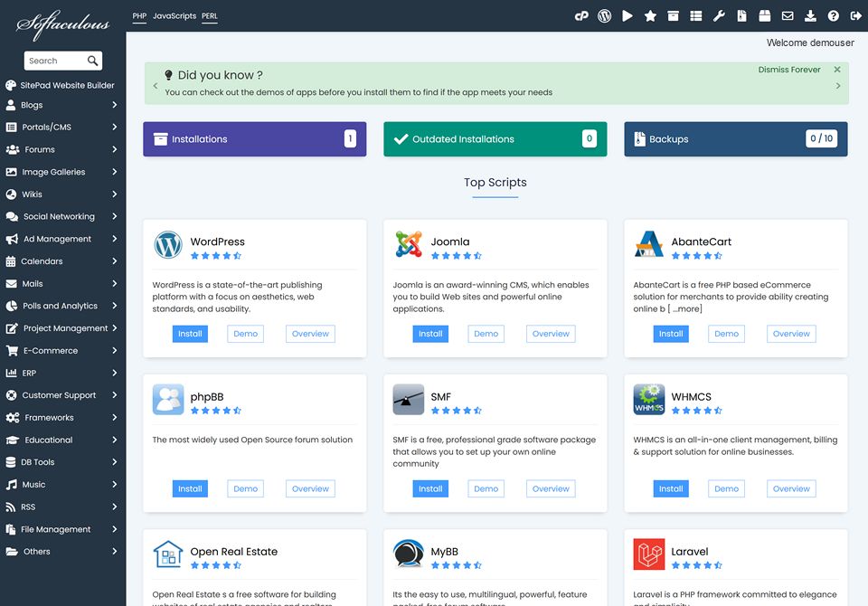Image resolution: width=868 pixels, height=606 pixels.
Task: Open the task list icon in top bar
Action: 696,16
